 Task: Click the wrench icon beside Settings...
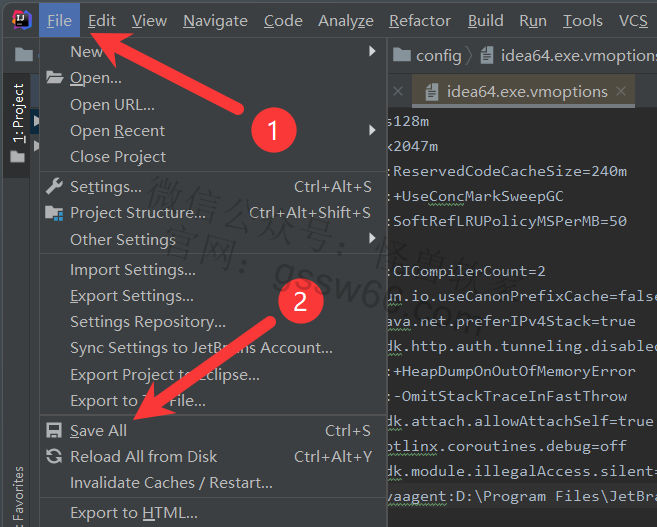pos(54,187)
